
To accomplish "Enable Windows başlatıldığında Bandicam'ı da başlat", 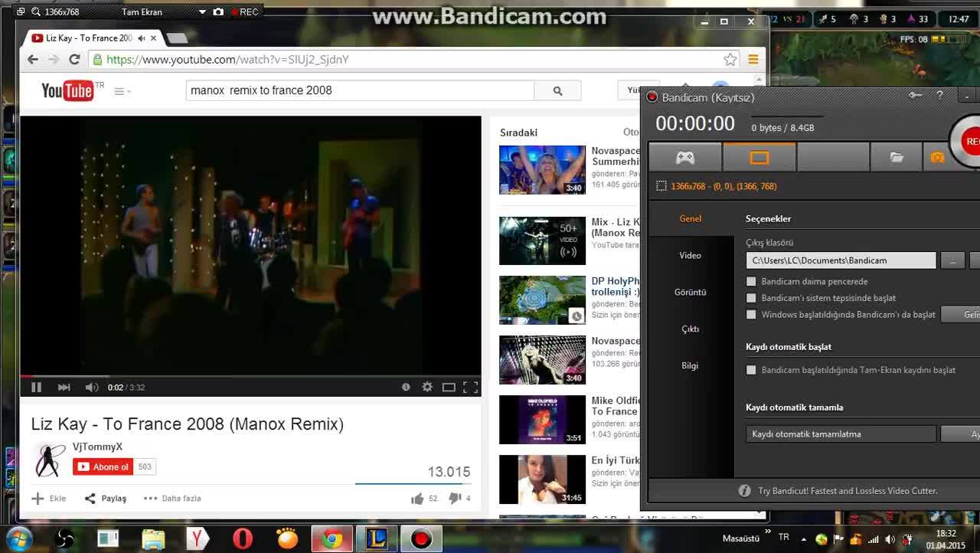I will pos(751,315).
